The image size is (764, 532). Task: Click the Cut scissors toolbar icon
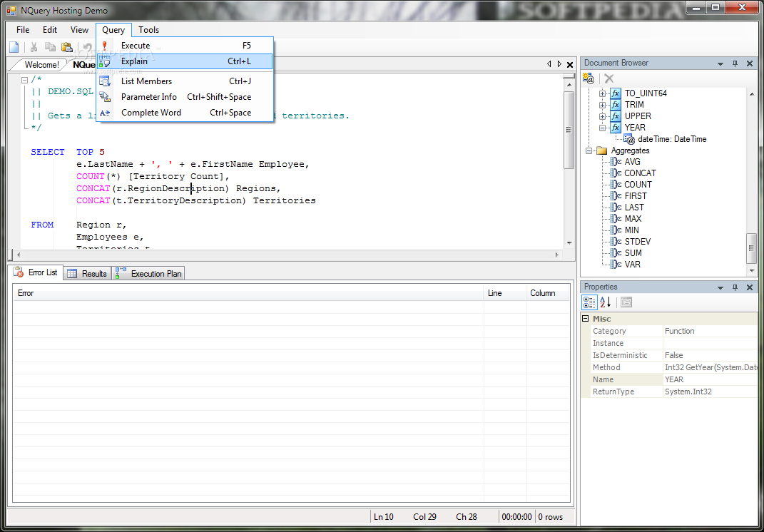click(x=34, y=47)
